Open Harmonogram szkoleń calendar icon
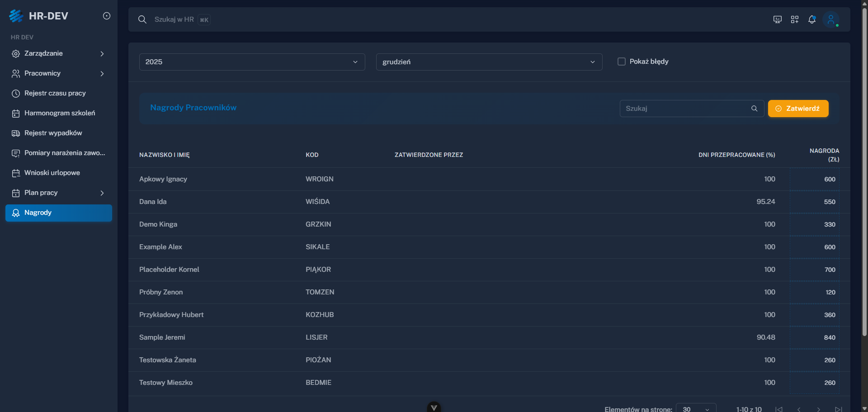This screenshot has height=412, width=868. pyautogui.click(x=16, y=113)
